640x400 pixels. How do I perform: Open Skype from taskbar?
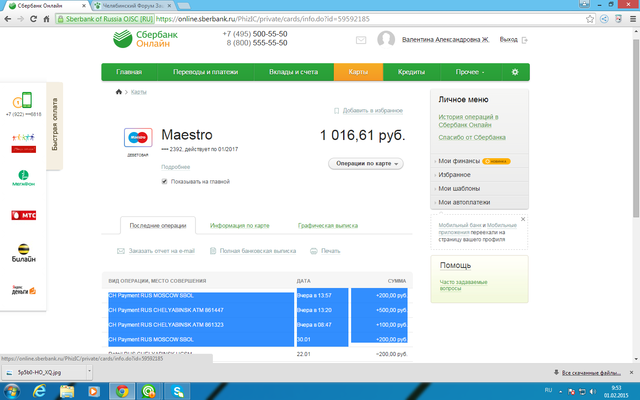click(x=178, y=391)
